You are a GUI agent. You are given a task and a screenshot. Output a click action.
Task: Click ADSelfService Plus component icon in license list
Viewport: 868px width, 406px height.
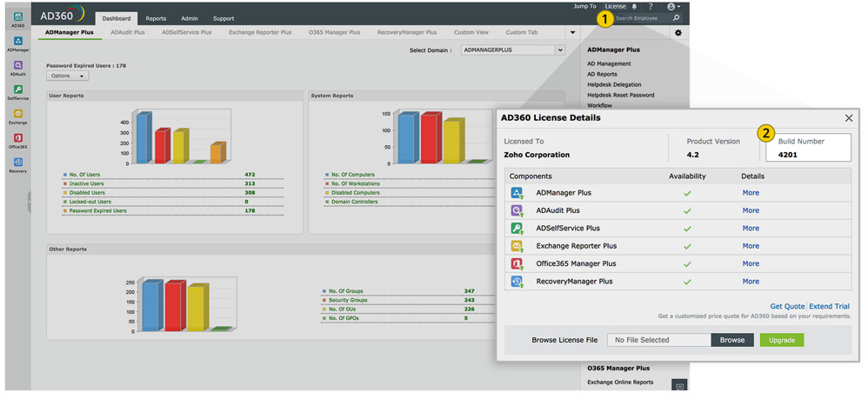517,229
